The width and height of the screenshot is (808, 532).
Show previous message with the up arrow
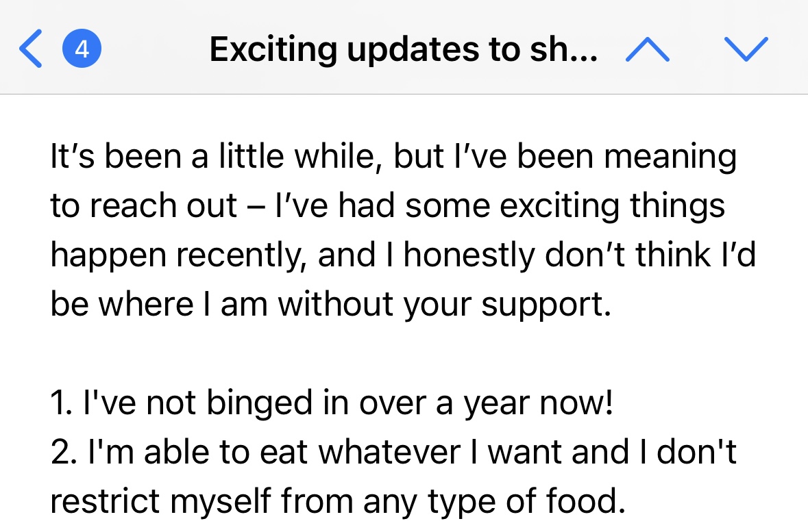point(648,49)
